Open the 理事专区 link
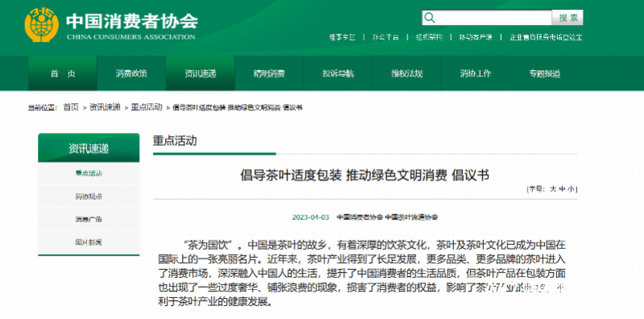 click(342, 37)
